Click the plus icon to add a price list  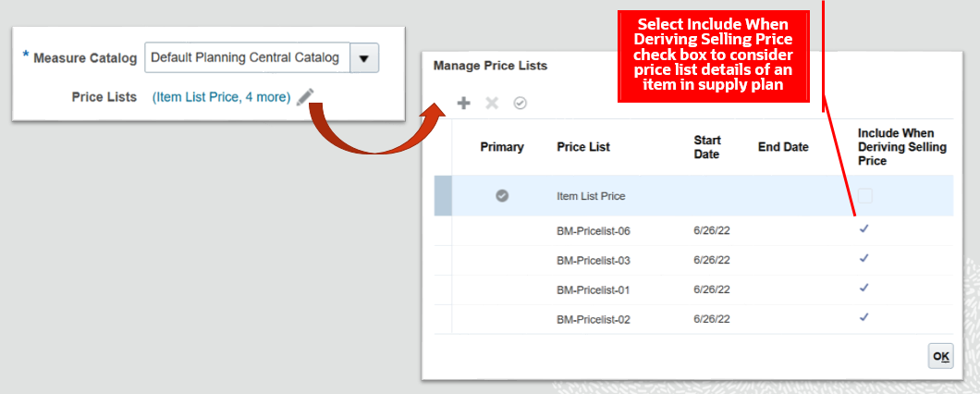click(x=464, y=103)
